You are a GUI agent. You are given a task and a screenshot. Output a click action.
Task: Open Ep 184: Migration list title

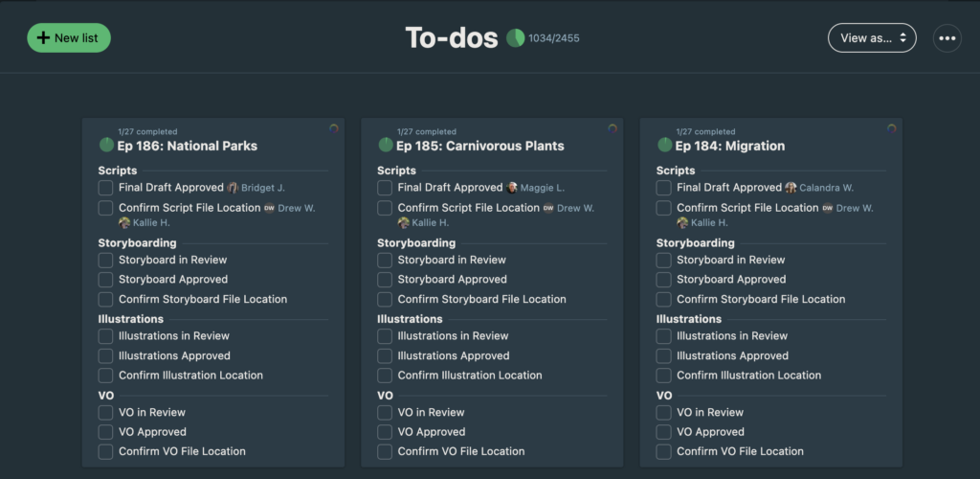(729, 147)
